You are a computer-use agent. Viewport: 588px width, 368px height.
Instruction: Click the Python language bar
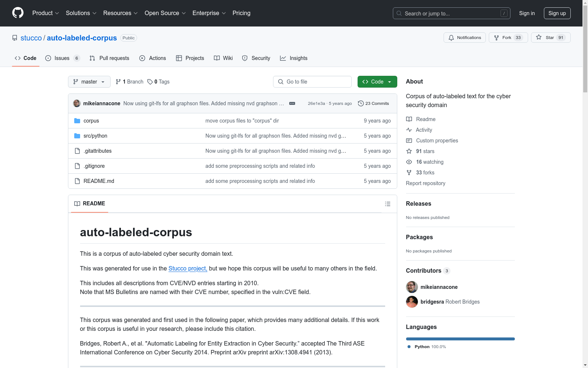click(460, 339)
